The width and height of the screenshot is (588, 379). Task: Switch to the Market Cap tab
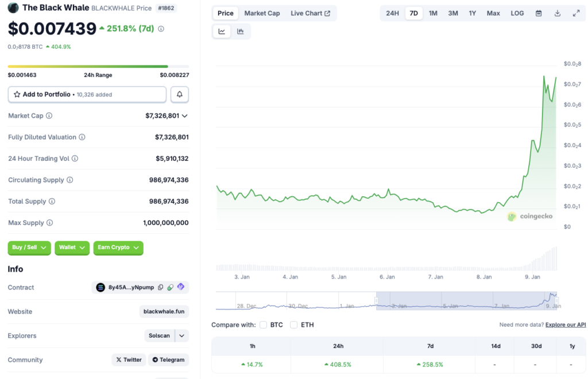pyautogui.click(x=262, y=13)
